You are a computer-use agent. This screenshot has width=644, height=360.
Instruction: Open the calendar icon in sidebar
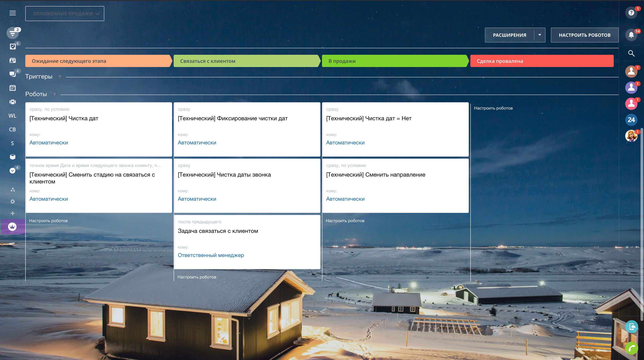click(x=12, y=88)
